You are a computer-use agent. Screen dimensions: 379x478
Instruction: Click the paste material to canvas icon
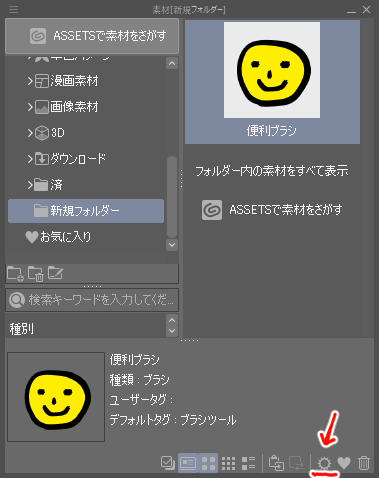[x=276, y=463]
